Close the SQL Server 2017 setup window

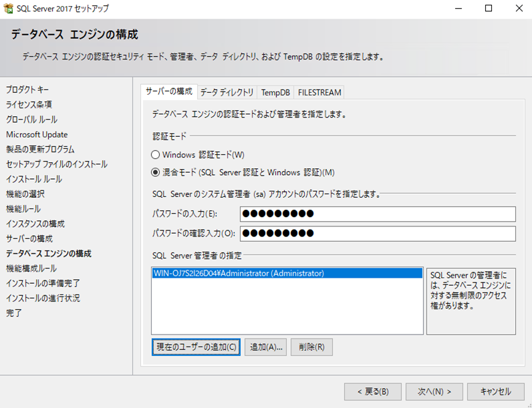pyautogui.click(x=519, y=9)
